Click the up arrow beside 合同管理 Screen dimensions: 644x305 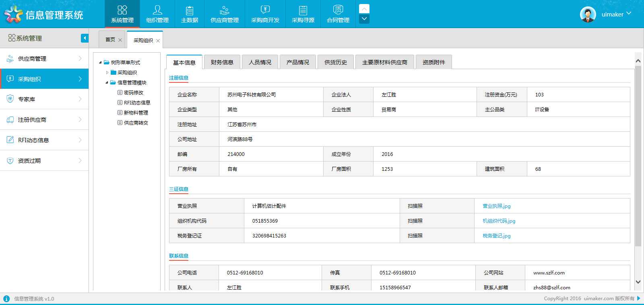tap(364, 9)
